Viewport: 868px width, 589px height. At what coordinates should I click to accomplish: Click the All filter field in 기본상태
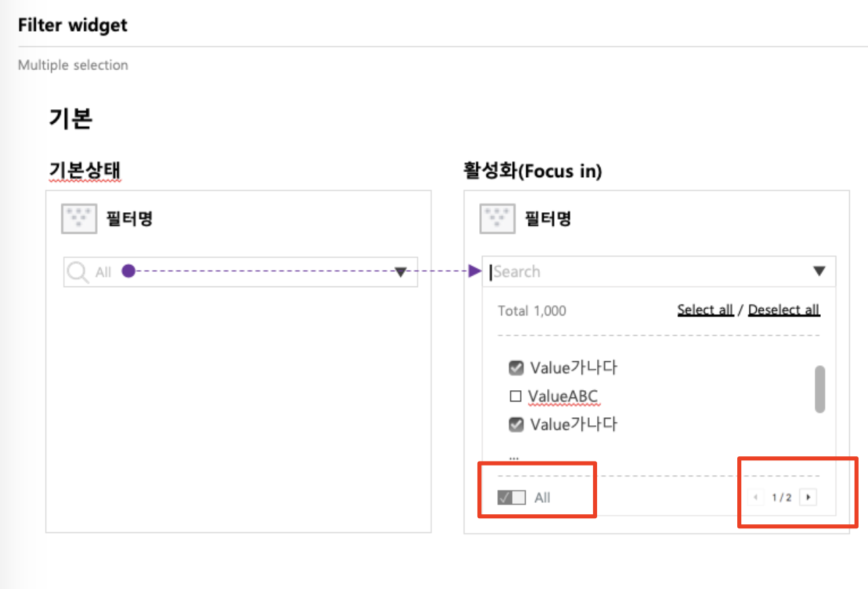click(x=241, y=272)
